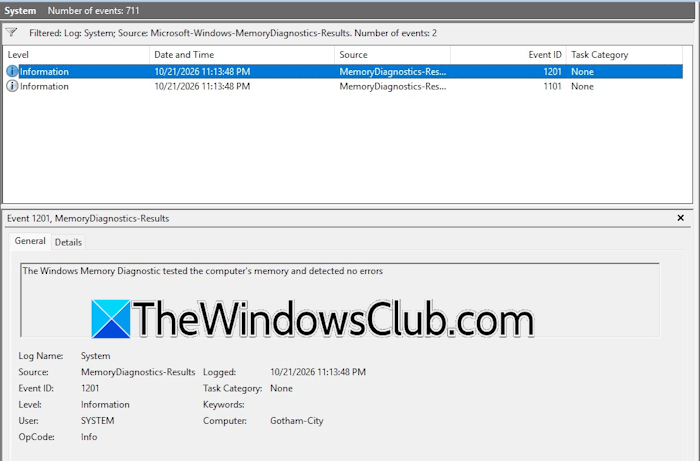The width and height of the screenshot is (700, 461).
Task: Click date cell of the 1101 row
Action: point(202,86)
